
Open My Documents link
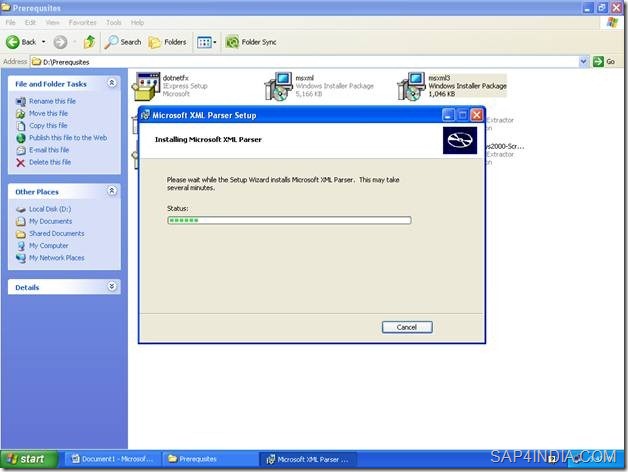pyautogui.click(x=50, y=221)
